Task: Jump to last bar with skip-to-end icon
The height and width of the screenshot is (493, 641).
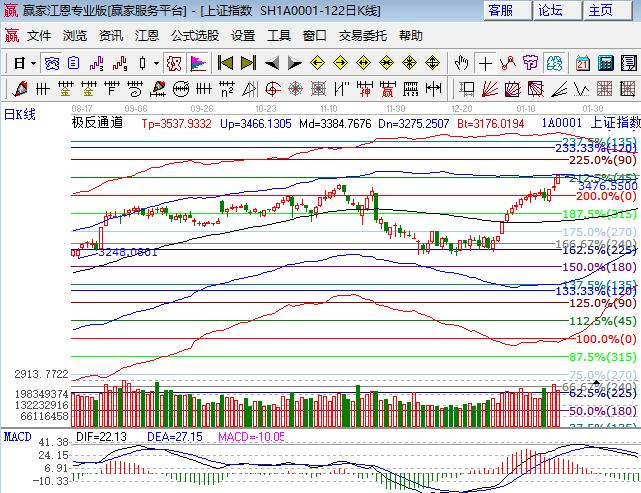Action: pos(248,63)
